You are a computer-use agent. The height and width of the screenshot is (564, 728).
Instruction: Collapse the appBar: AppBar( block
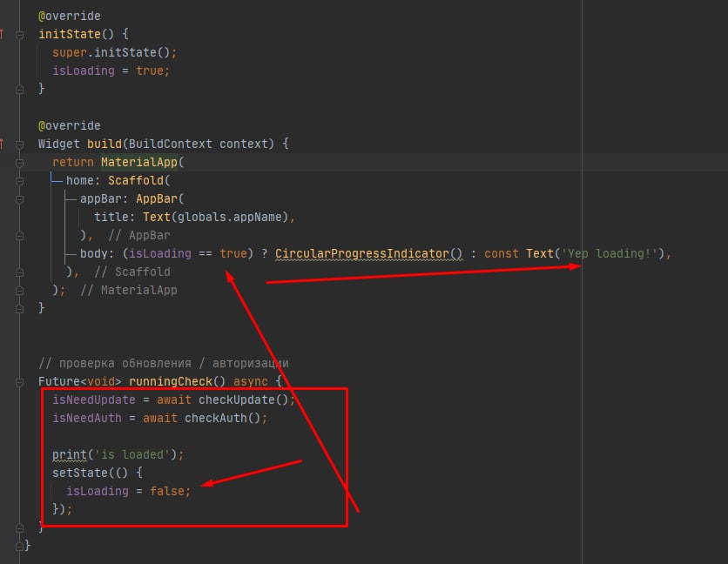[19, 199]
